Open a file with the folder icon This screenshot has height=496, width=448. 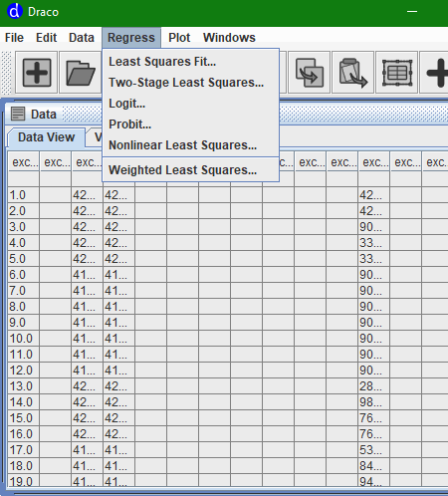click(x=80, y=73)
